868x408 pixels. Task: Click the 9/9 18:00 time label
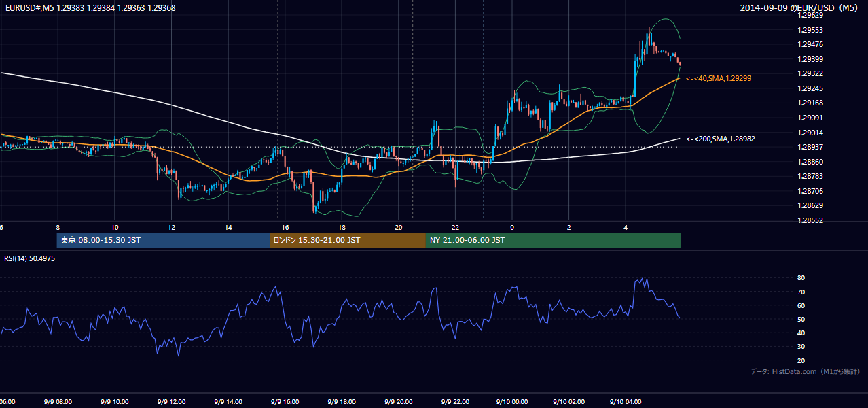342,401
